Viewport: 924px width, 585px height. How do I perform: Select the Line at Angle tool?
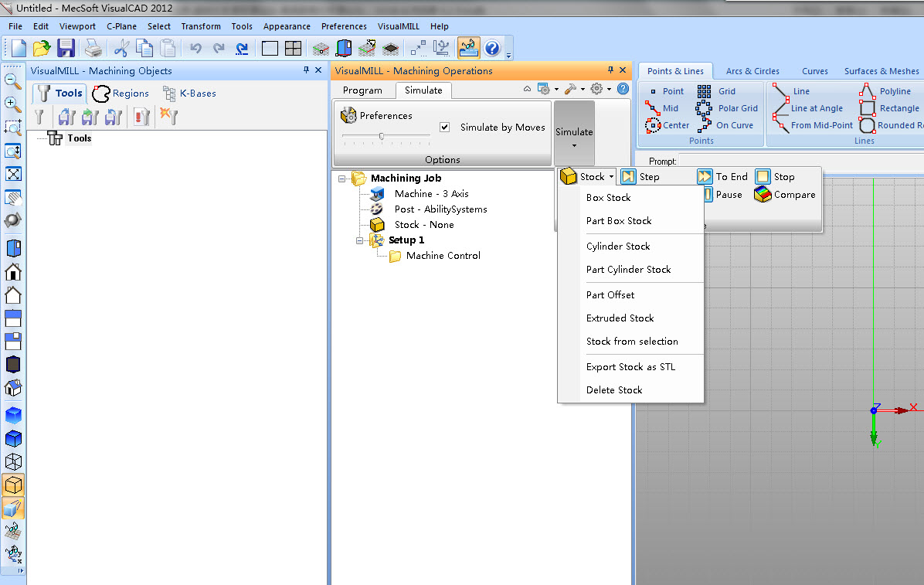[808, 108]
